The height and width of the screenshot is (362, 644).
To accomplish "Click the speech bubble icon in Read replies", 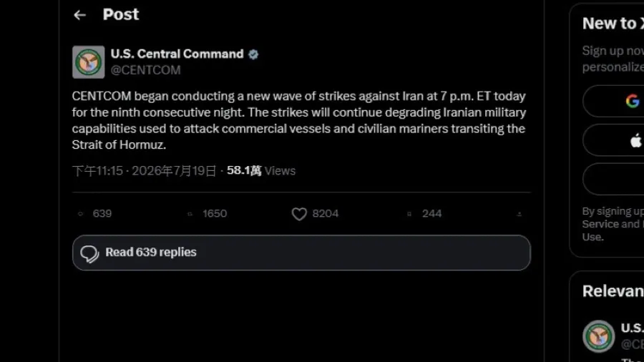I will click(x=89, y=254).
